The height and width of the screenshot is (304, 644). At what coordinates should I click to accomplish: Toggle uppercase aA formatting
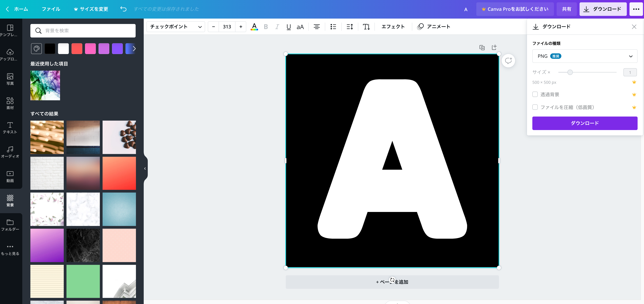coord(300,27)
